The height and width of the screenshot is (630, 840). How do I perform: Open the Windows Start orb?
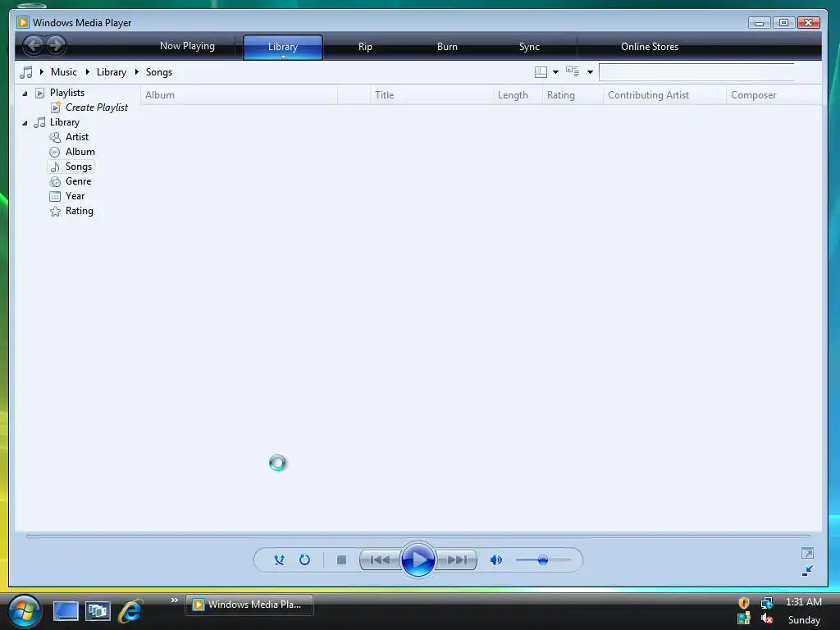click(24, 610)
